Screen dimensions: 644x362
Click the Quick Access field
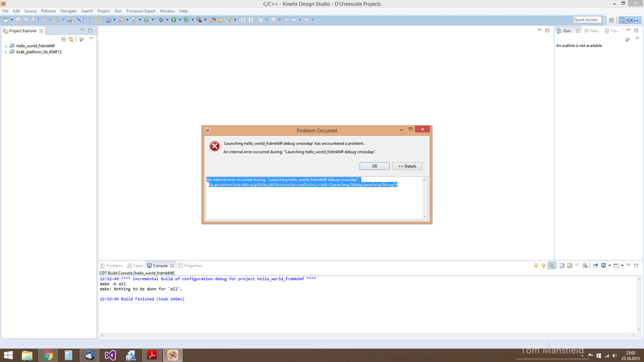coord(587,20)
